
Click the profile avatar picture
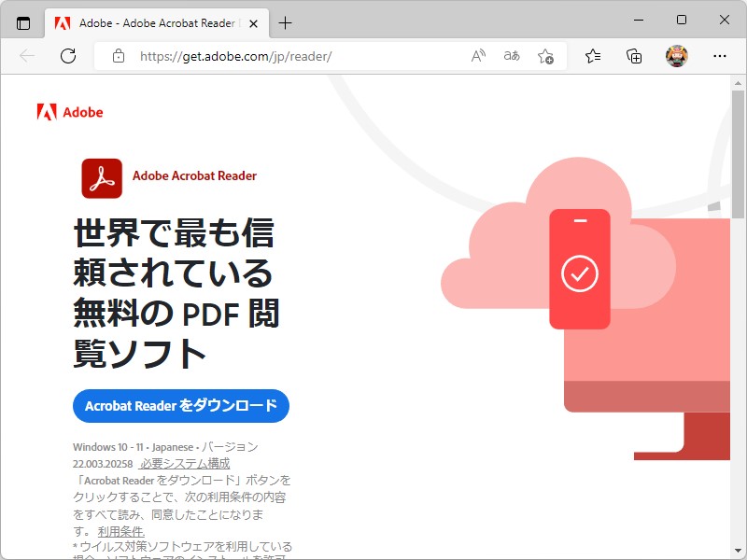pos(676,56)
